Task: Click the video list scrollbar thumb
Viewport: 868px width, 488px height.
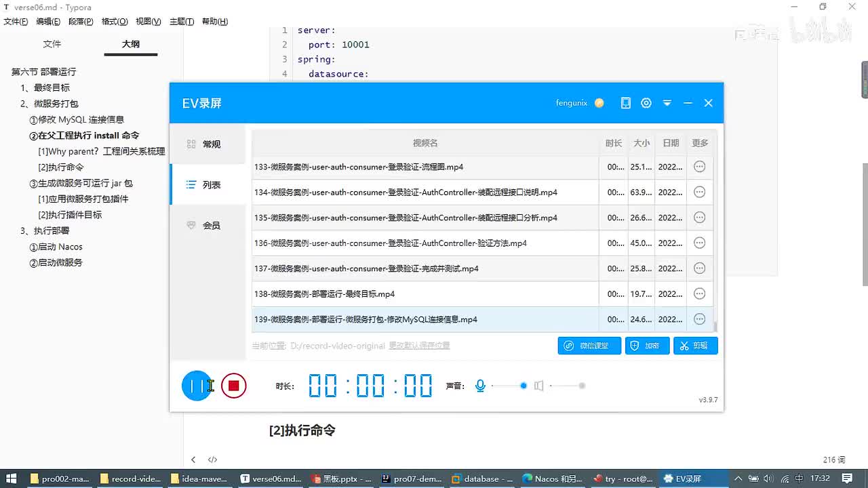Action: click(x=715, y=326)
